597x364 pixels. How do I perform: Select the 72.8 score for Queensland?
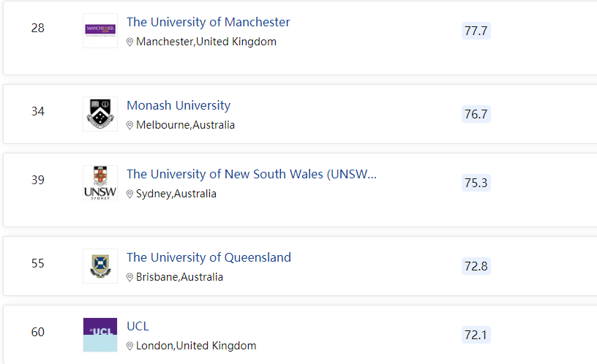click(x=476, y=266)
